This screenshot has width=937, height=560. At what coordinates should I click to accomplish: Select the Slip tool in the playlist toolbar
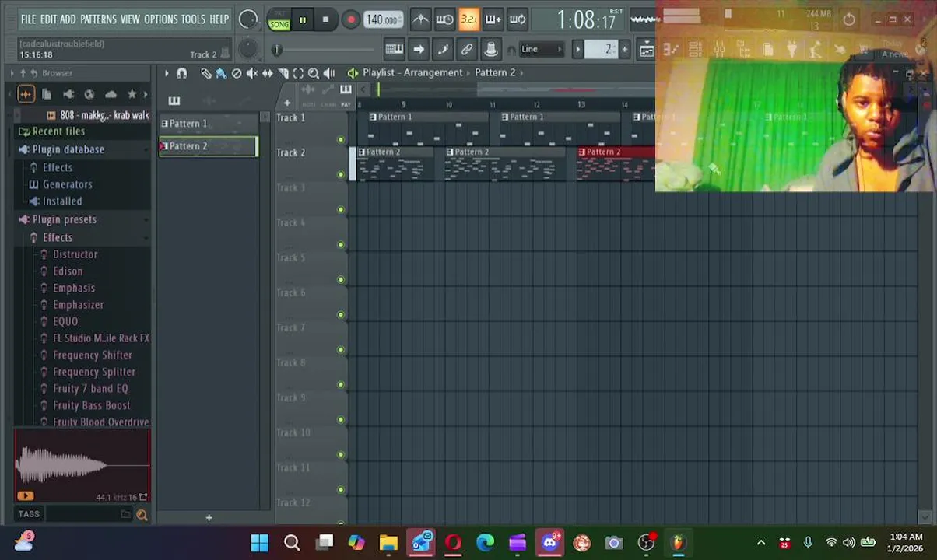pyautogui.click(x=268, y=73)
